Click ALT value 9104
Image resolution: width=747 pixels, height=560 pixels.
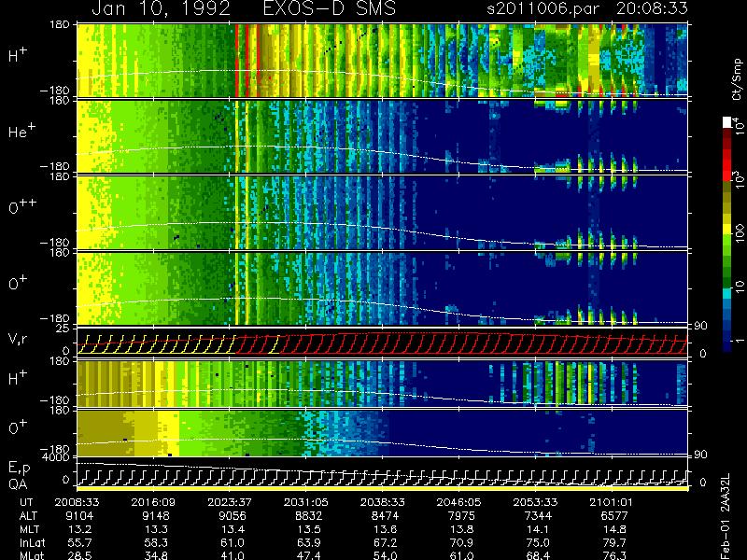79,516
